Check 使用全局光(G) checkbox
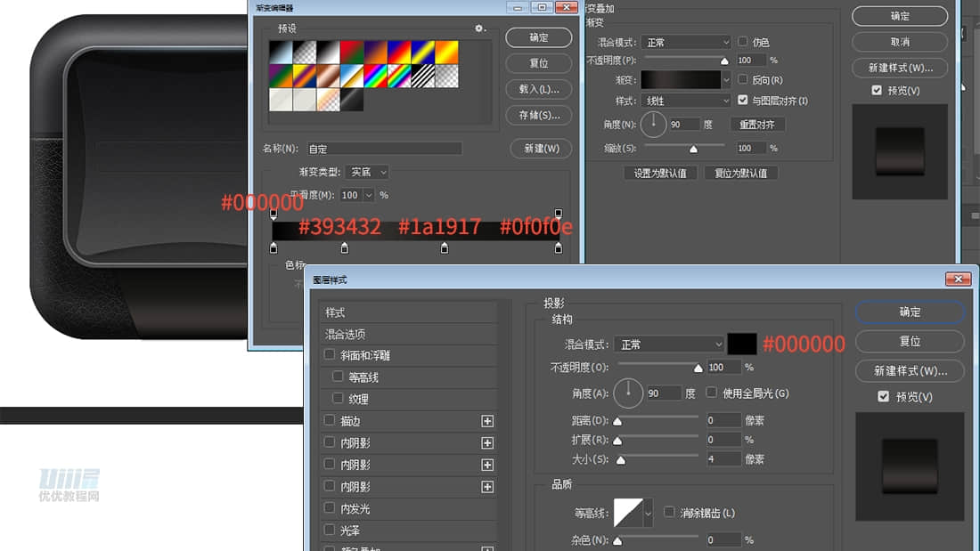 711,393
